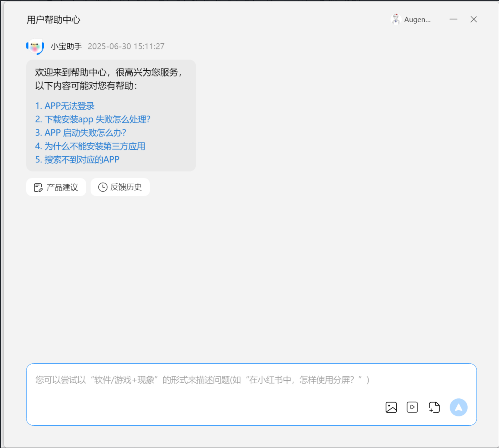Click the 用户帮助中心 title text
The height and width of the screenshot is (448, 499).
pyautogui.click(x=53, y=20)
